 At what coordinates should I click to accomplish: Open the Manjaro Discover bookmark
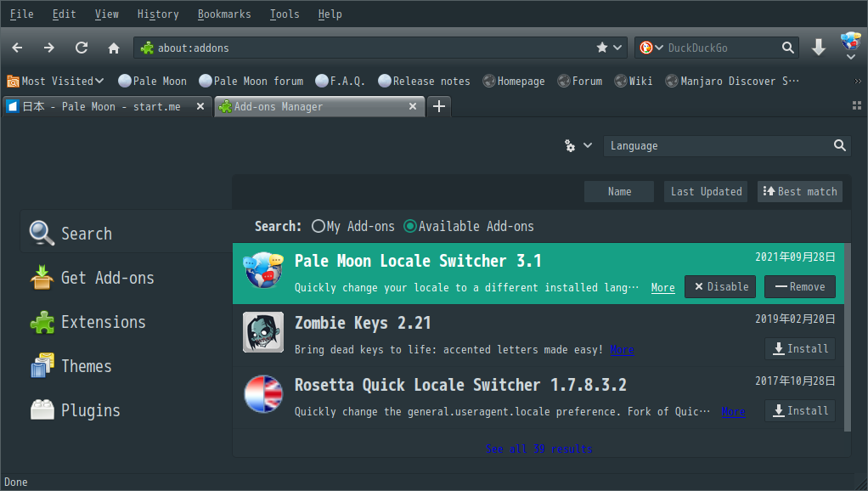pyautogui.click(x=732, y=81)
